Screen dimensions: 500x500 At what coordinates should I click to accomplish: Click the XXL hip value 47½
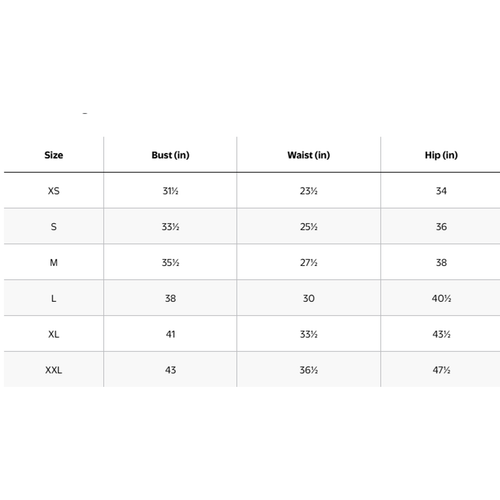coord(441,370)
